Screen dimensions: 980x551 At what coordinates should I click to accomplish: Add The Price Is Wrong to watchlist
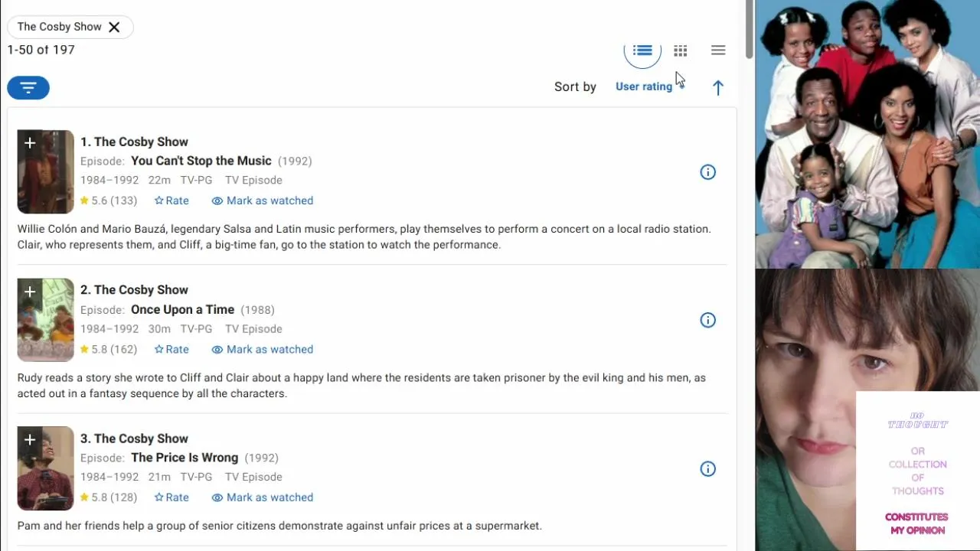point(30,440)
